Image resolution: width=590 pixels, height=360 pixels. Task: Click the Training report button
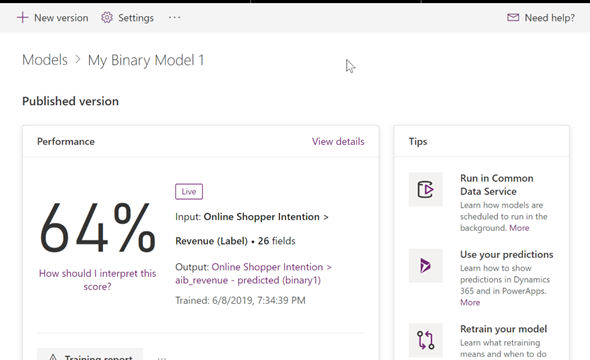[x=90, y=354]
